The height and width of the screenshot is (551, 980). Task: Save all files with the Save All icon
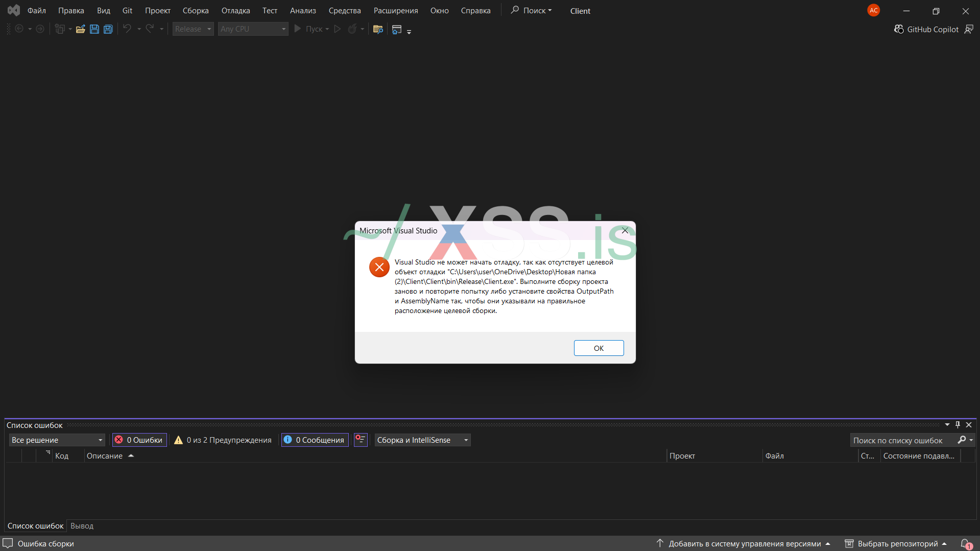click(108, 29)
